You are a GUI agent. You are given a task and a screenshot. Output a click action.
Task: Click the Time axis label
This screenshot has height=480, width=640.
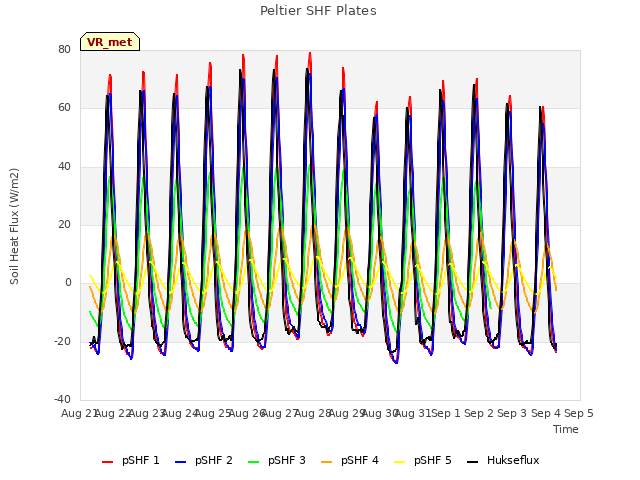click(566, 429)
